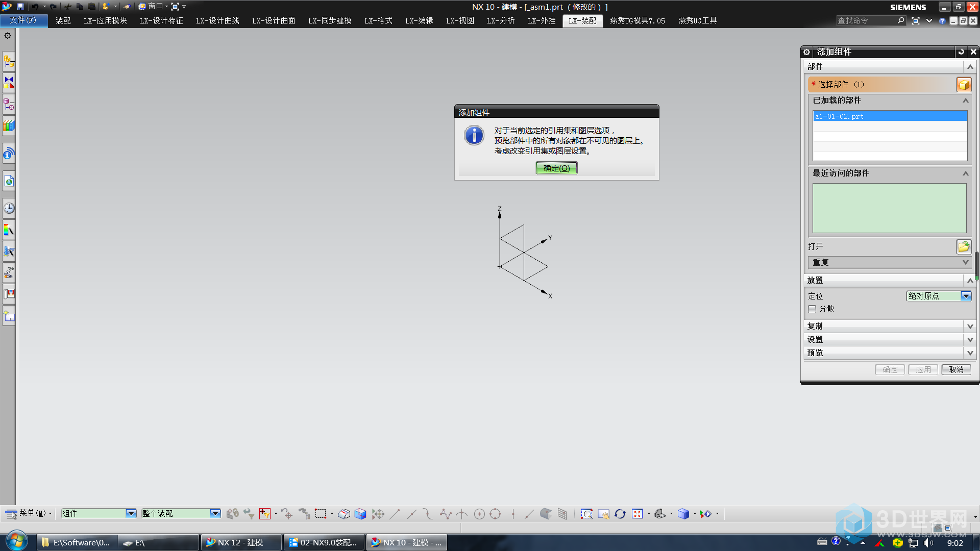980x551 pixels.
Task: Open the History clock icon in sidebar
Action: pos(9,208)
